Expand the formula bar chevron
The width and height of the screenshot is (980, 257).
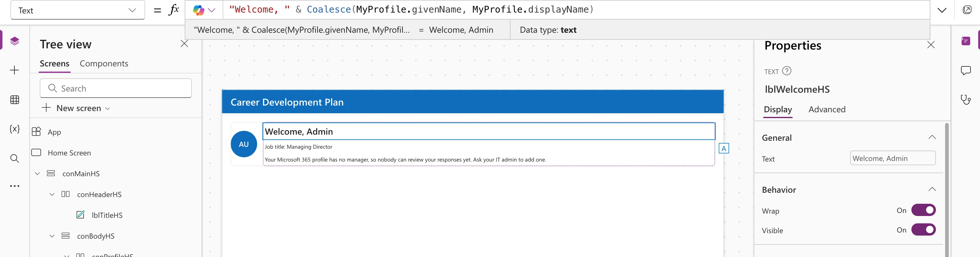click(x=942, y=10)
